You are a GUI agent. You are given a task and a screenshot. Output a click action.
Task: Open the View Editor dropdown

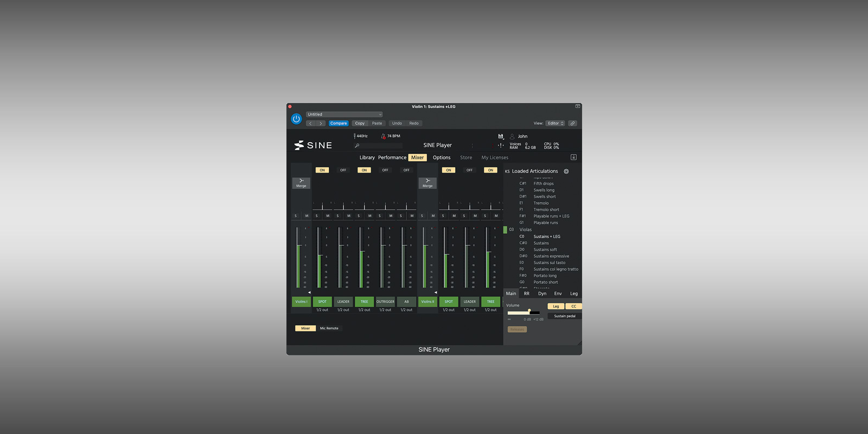click(x=555, y=123)
